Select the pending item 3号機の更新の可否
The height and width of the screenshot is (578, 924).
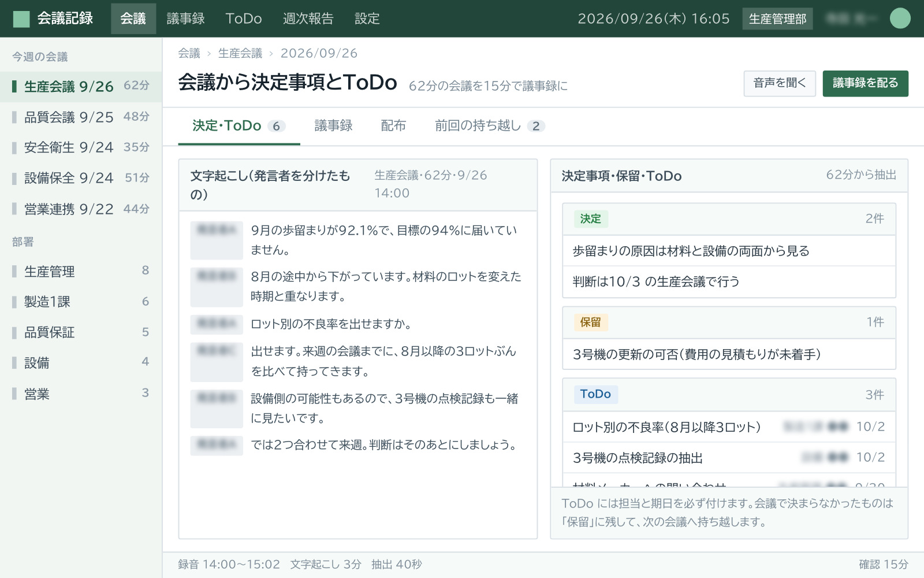[729, 354]
